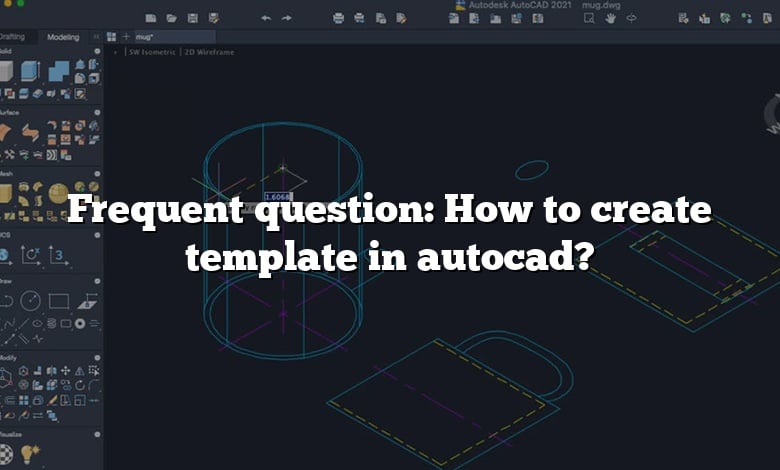Select the Union solid tool

point(59,71)
